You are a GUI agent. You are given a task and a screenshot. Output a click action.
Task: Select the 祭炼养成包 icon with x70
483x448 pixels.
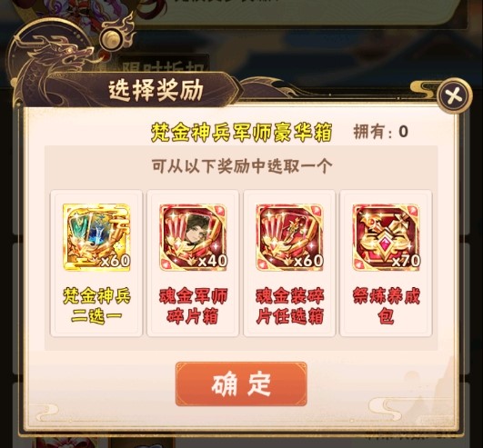coord(386,237)
